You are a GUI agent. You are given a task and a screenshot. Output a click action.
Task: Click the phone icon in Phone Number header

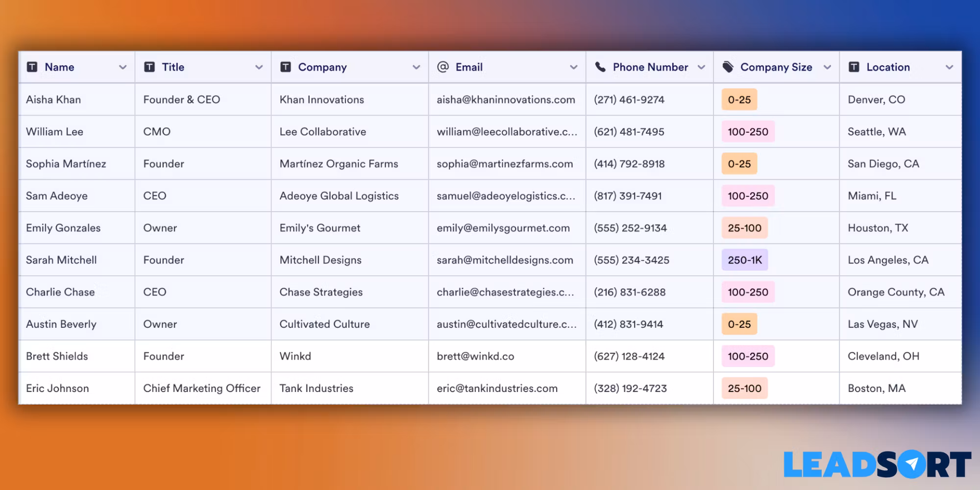tap(600, 67)
